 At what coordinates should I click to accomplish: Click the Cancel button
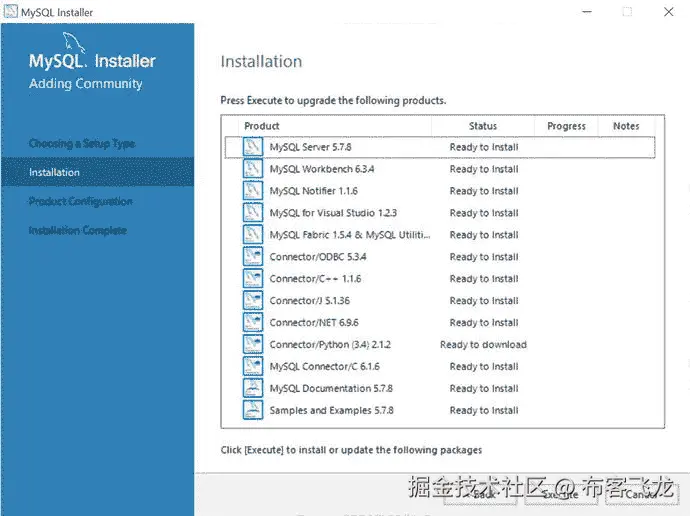641,494
